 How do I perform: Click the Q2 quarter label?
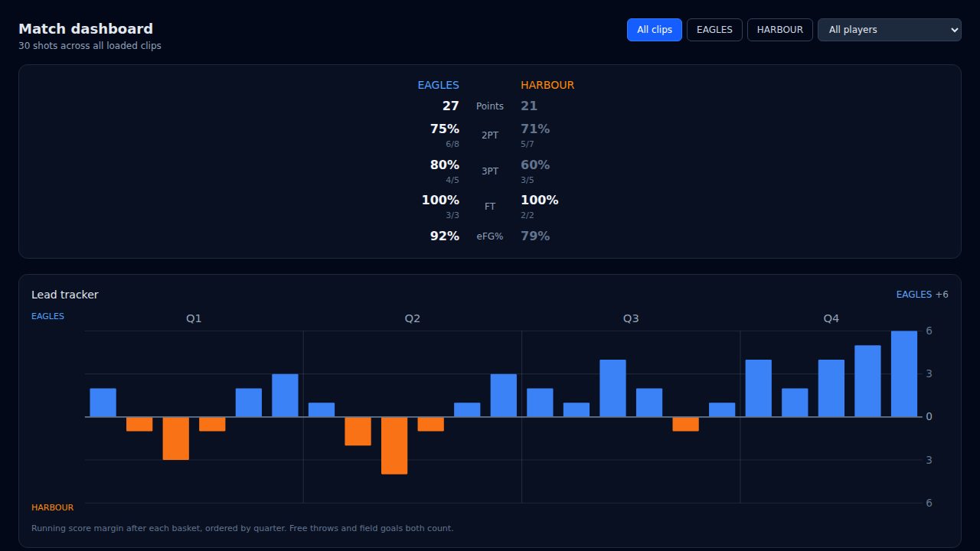[413, 318]
